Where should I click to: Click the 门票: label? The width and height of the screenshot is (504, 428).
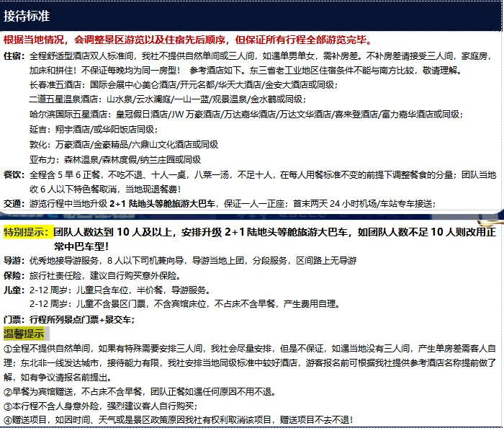(x=14, y=319)
